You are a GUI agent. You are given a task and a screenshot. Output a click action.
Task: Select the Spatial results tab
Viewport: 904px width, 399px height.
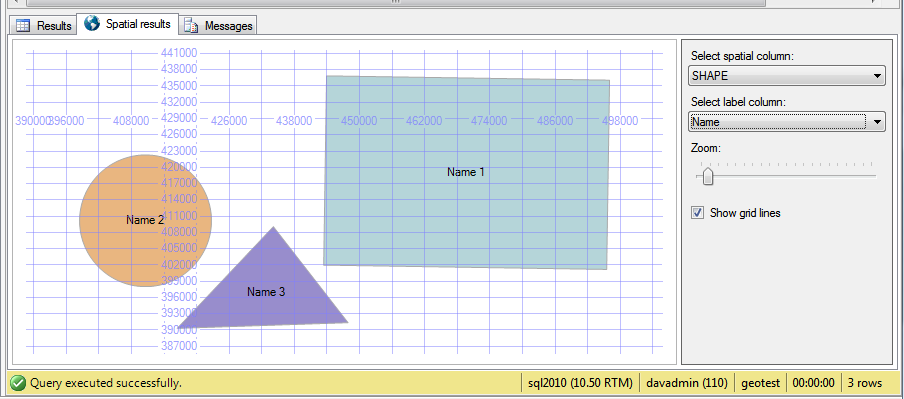[128, 24]
